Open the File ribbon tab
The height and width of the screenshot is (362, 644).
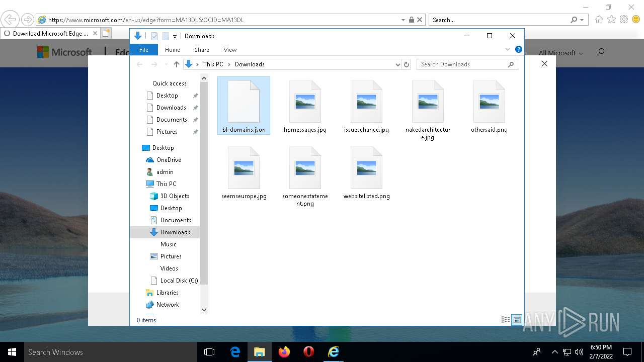point(144,50)
